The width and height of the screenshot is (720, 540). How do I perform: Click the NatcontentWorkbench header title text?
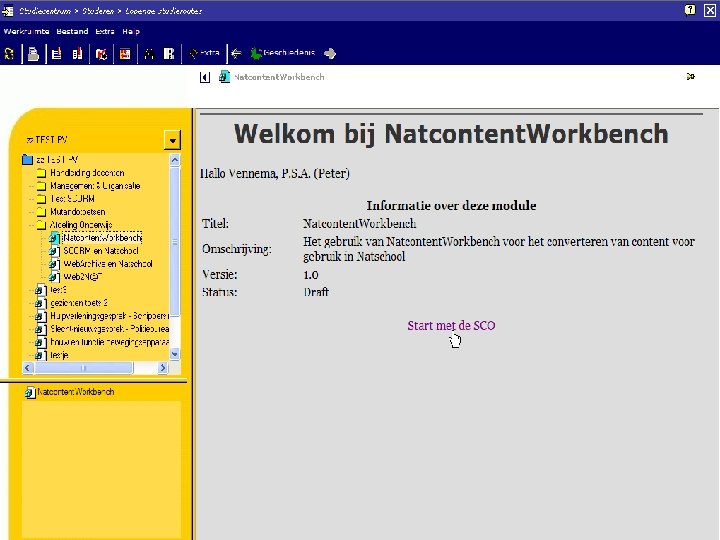click(279, 77)
